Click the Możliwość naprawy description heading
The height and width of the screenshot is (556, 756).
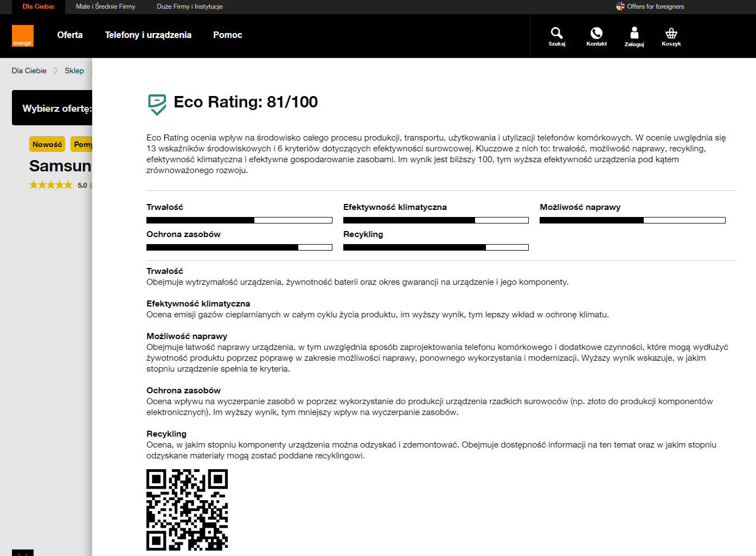click(187, 336)
